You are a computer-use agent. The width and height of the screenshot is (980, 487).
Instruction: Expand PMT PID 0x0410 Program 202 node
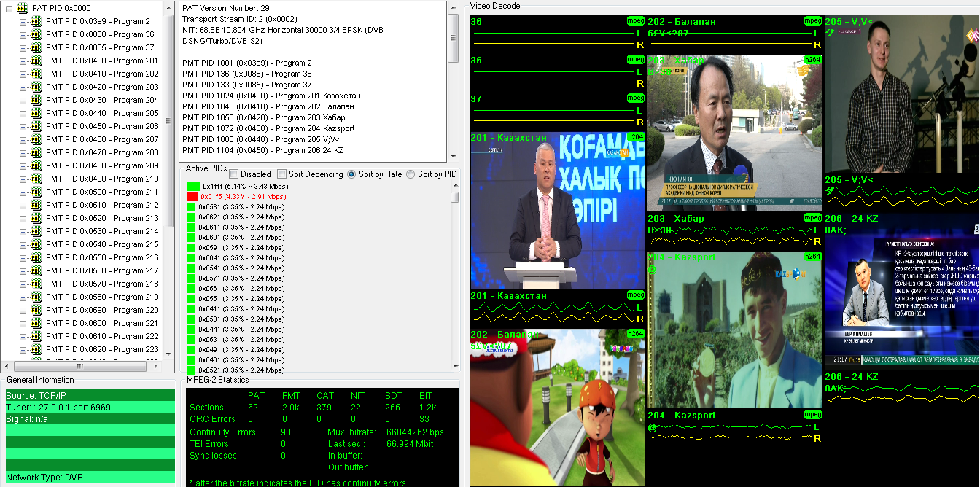(23, 74)
